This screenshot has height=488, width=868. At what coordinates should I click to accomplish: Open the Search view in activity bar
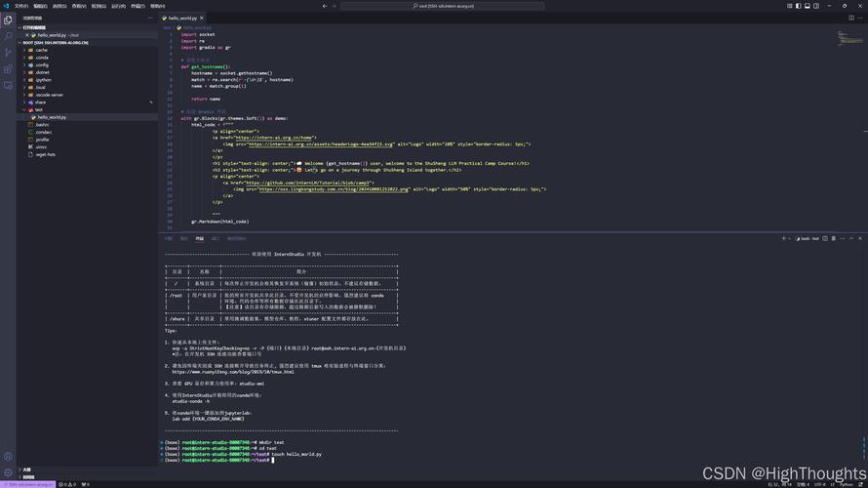pos(8,35)
